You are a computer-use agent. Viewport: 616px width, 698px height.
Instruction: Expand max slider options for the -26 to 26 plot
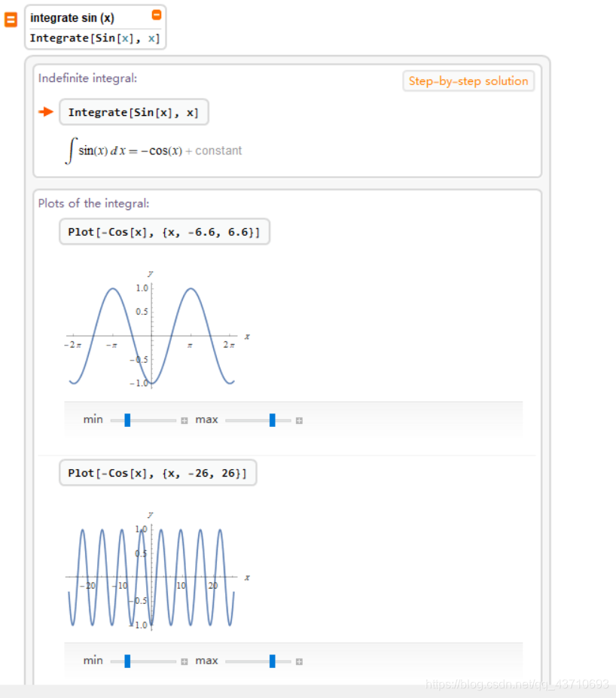(x=299, y=661)
